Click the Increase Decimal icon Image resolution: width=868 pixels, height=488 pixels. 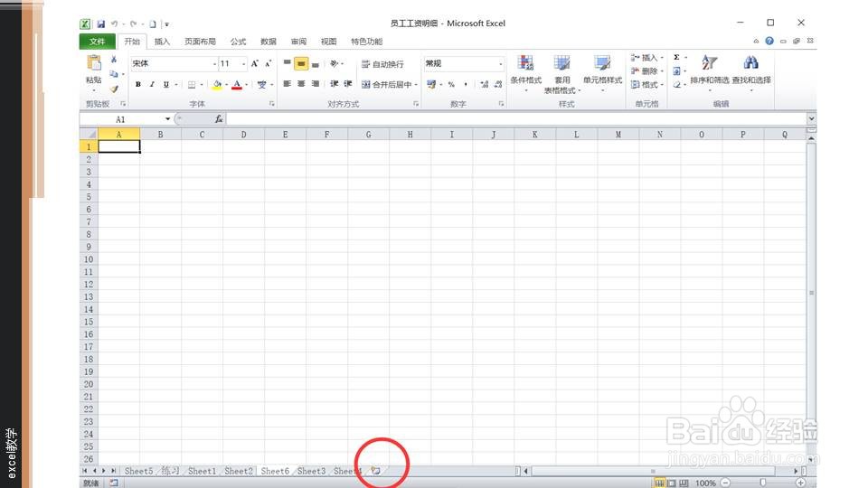(485, 85)
